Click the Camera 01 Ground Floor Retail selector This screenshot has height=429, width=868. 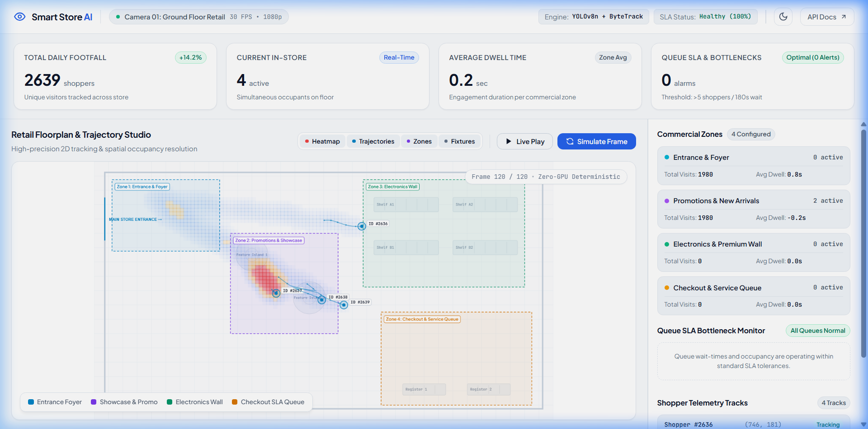(199, 17)
